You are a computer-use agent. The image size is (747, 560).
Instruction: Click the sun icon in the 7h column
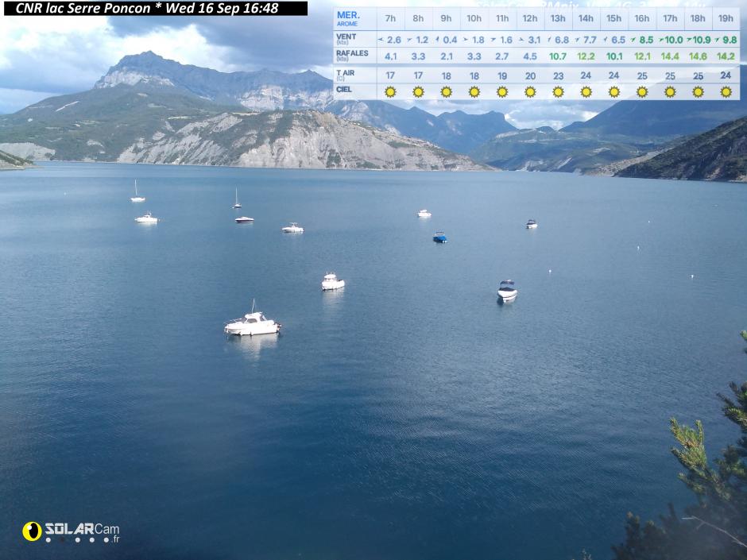(390, 92)
